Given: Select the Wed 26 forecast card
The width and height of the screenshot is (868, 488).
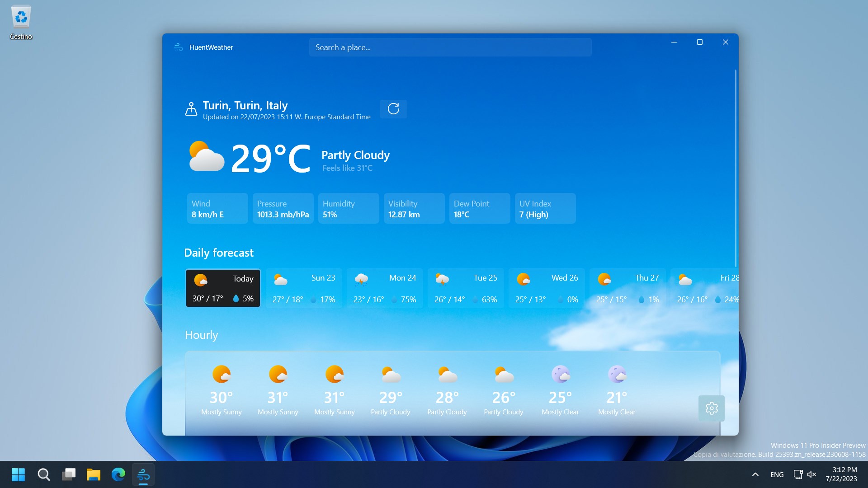Looking at the screenshot, I should (546, 288).
